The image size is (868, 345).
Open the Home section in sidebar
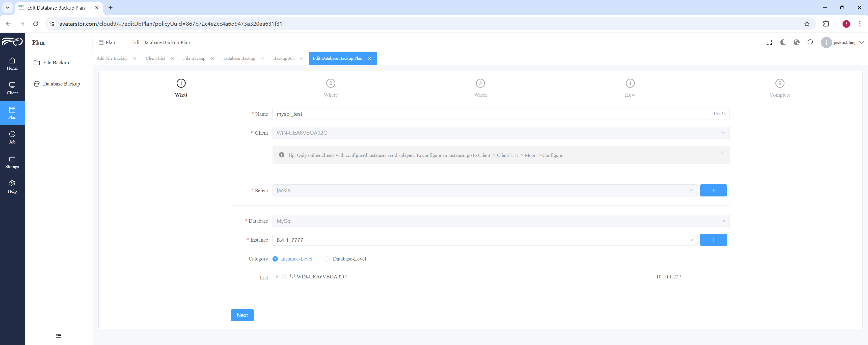[x=12, y=64]
